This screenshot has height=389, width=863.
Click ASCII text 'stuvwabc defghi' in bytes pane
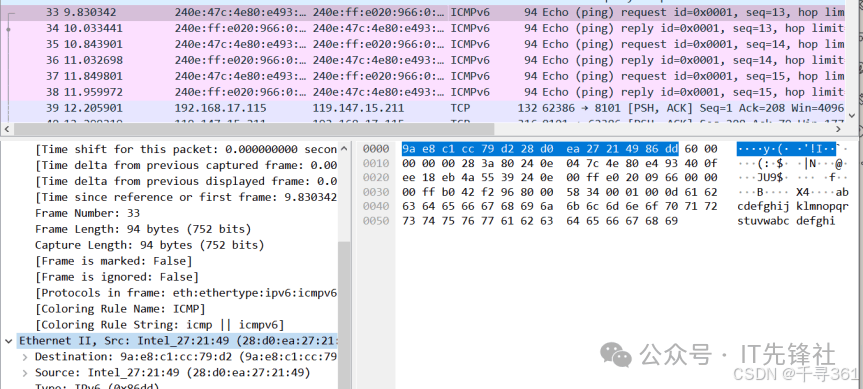[x=786, y=221]
